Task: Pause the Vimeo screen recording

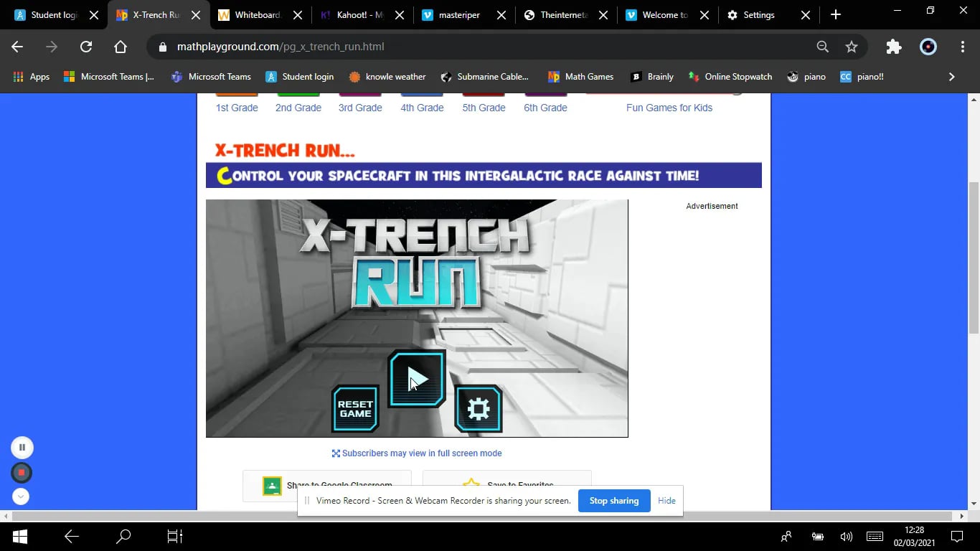Action: [22, 448]
